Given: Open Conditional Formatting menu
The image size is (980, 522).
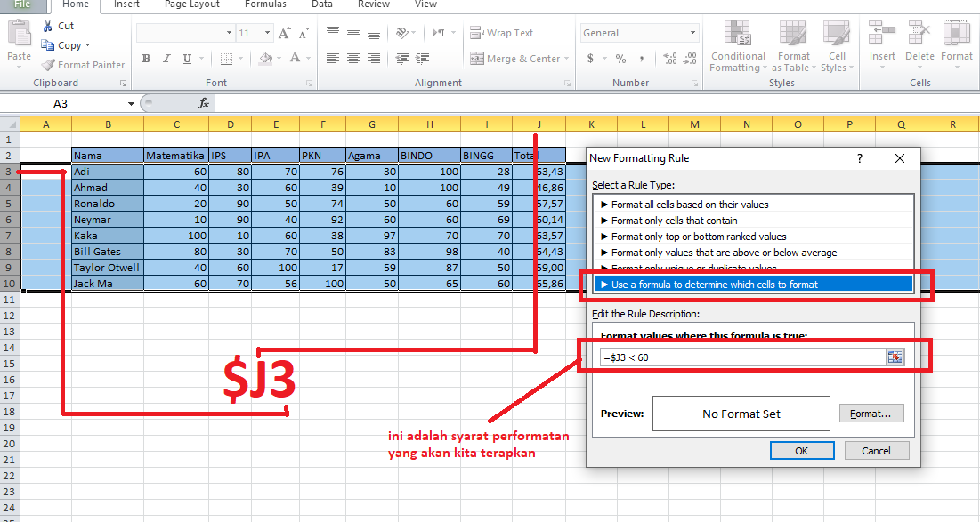Looking at the screenshot, I should point(738,47).
